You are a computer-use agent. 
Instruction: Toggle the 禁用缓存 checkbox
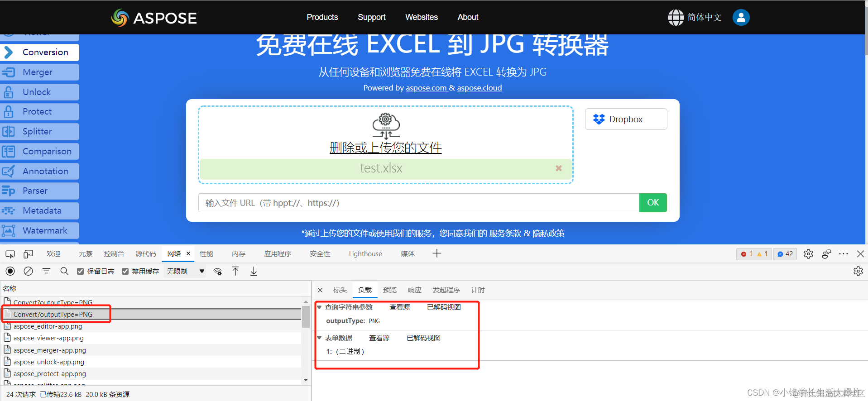pos(125,271)
